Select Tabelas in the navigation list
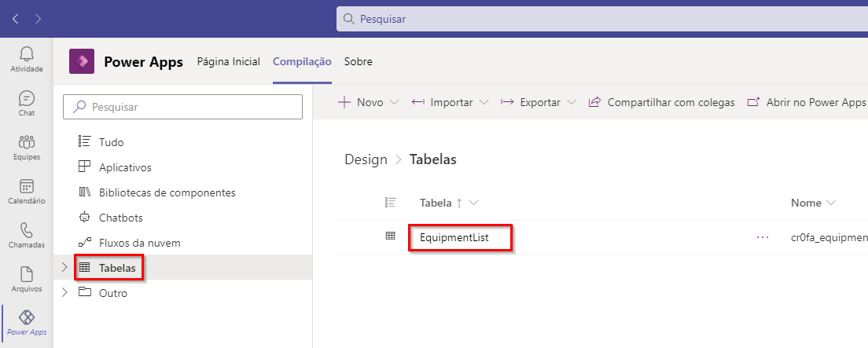Viewport: 868px width, 348px height. click(117, 268)
